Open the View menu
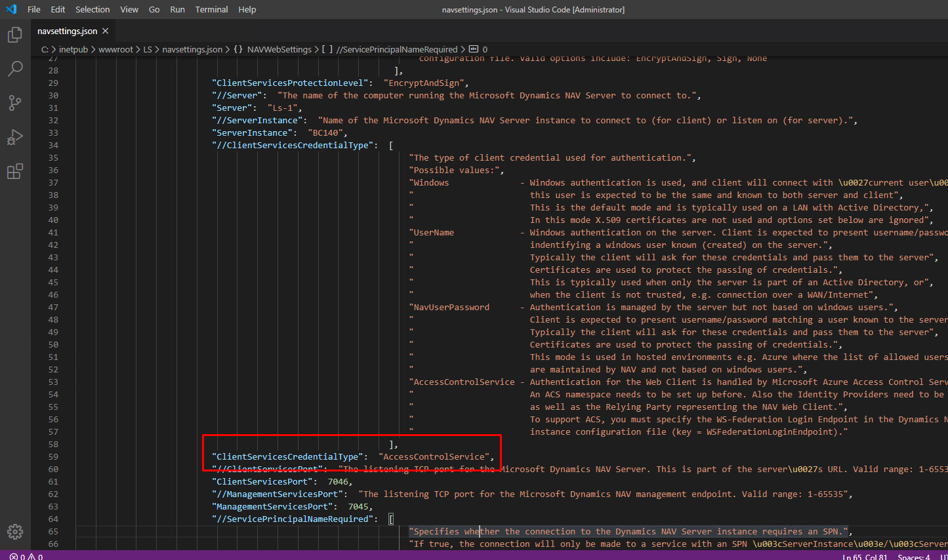 click(129, 9)
